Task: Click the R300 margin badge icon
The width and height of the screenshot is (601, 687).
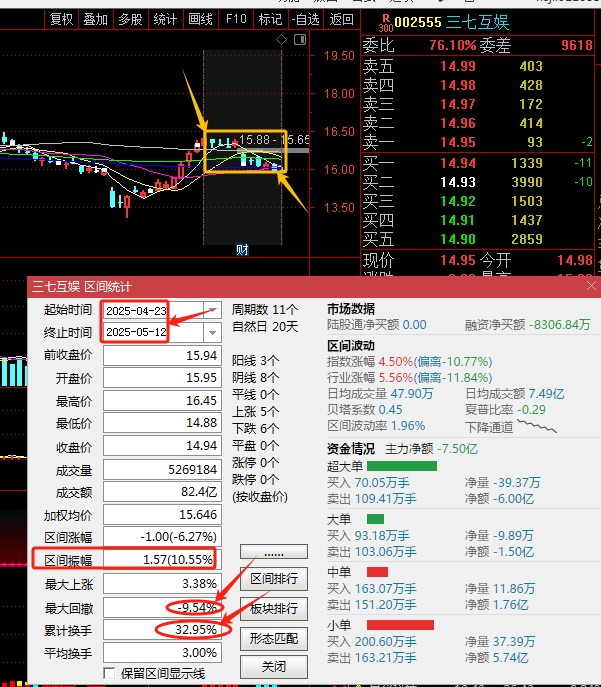Action: coord(385,23)
